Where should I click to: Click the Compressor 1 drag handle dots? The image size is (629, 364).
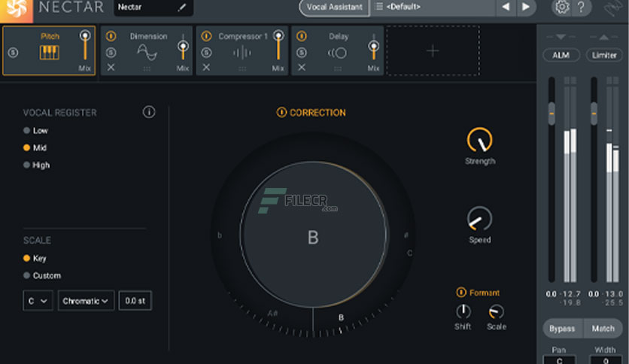point(242,69)
